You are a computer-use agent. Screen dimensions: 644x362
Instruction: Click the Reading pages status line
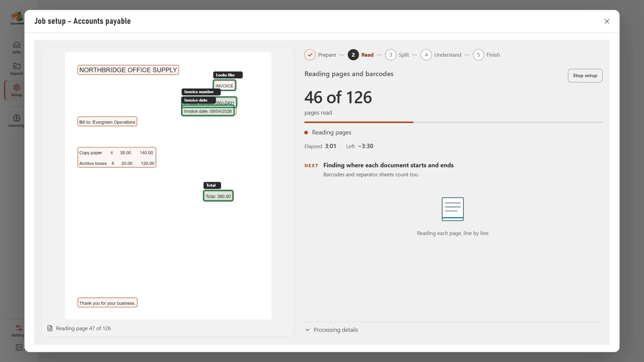pos(328,132)
